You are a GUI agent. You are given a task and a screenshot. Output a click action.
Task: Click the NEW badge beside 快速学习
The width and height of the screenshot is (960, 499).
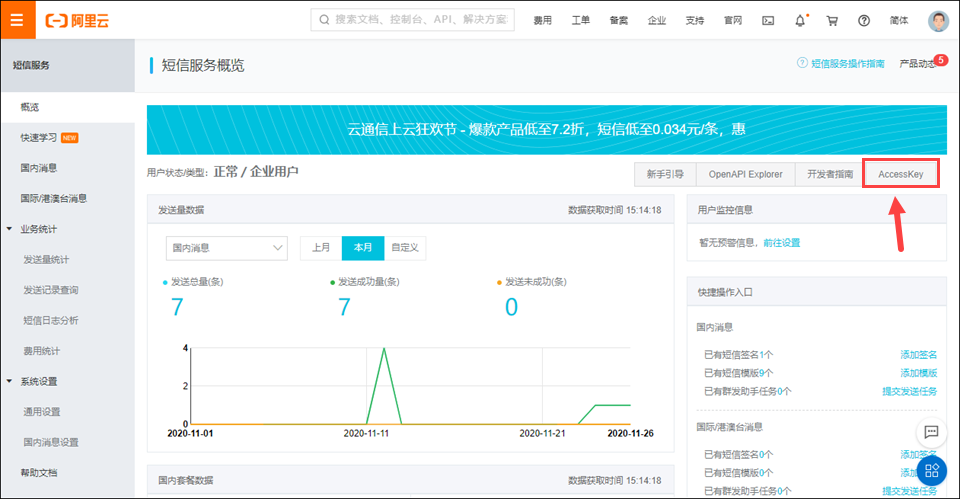point(70,138)
